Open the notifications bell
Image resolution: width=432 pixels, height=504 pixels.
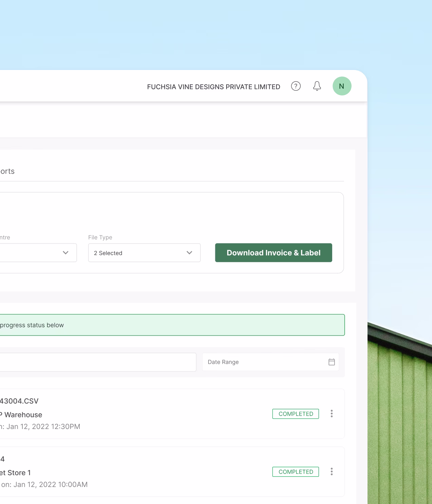pyautogui.click(x=317, y=86)
